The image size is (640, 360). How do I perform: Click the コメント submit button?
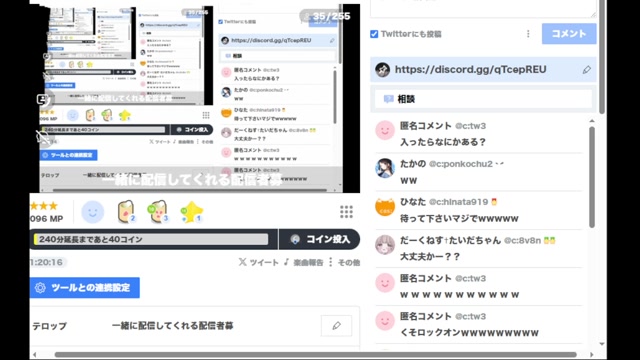point(569,33)
